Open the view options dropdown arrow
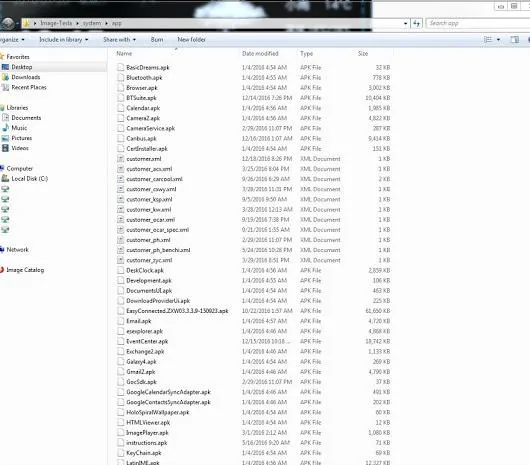The height and width of the screenshot is (465, 530). 498,40
